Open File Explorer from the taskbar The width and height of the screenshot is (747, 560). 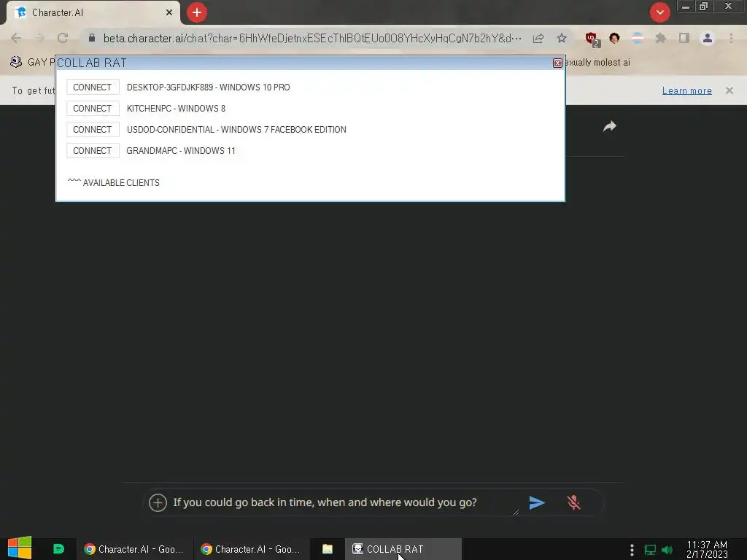point(328,549)
